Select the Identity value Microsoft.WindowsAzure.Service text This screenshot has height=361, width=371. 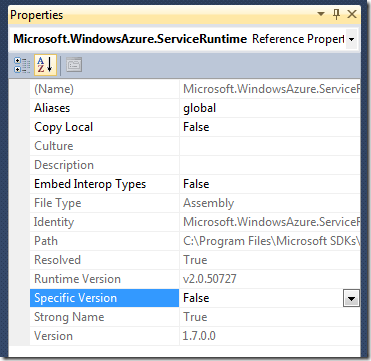point(271,222)
